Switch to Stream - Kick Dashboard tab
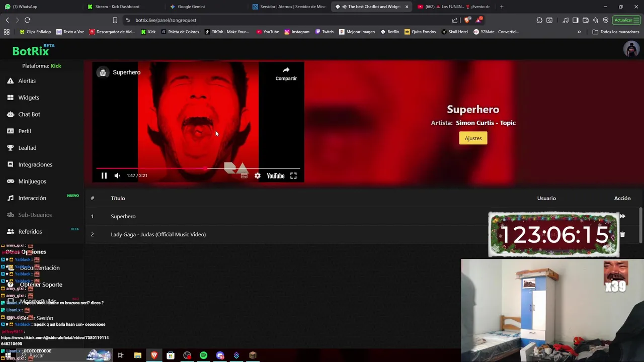Screen dimensions: 644x362 [x=122, y=7]
